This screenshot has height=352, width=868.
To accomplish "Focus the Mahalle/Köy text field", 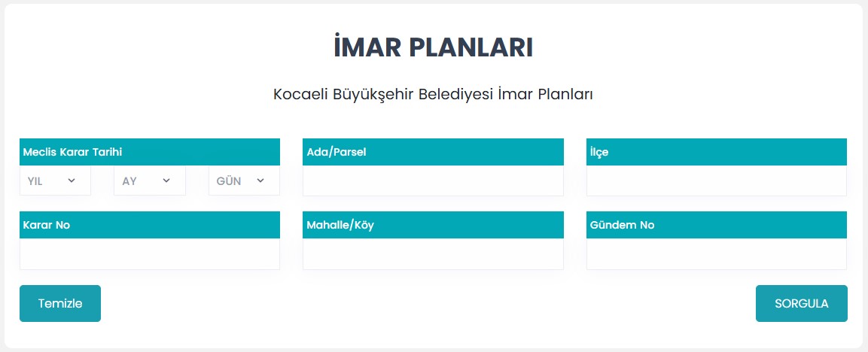I will [433, 254].
